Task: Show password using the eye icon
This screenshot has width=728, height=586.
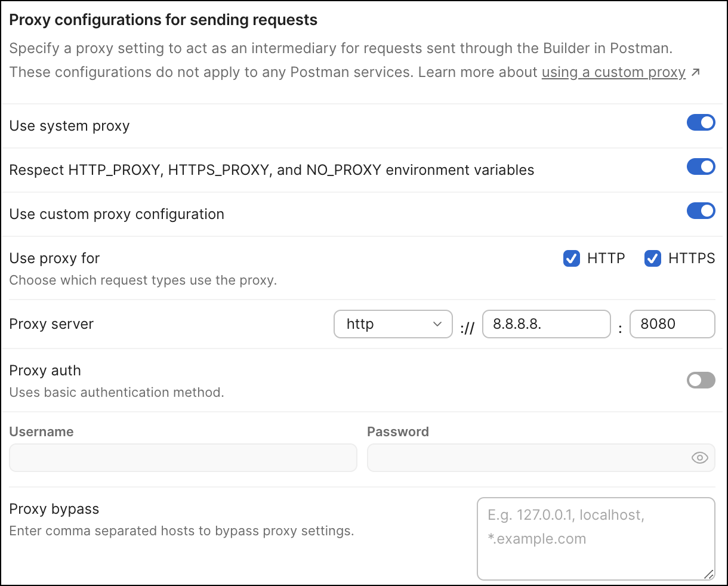Action: click(x=699, y=458)
